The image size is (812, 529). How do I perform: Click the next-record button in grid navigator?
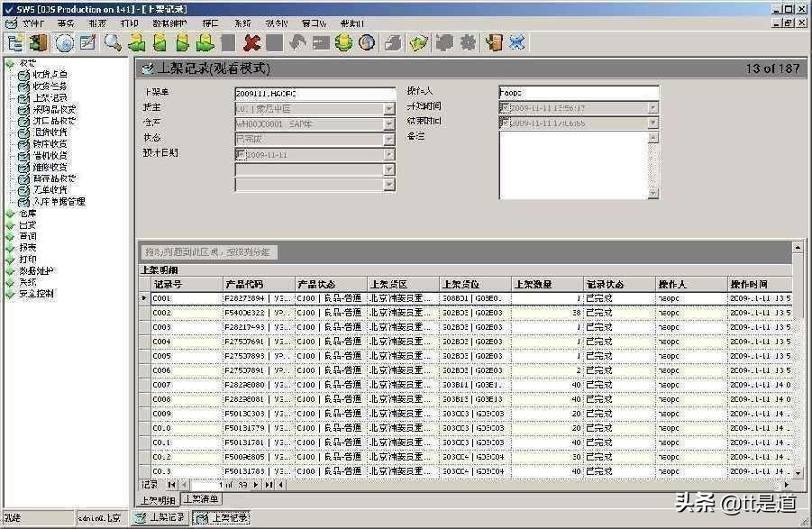[x=255, y=485]
